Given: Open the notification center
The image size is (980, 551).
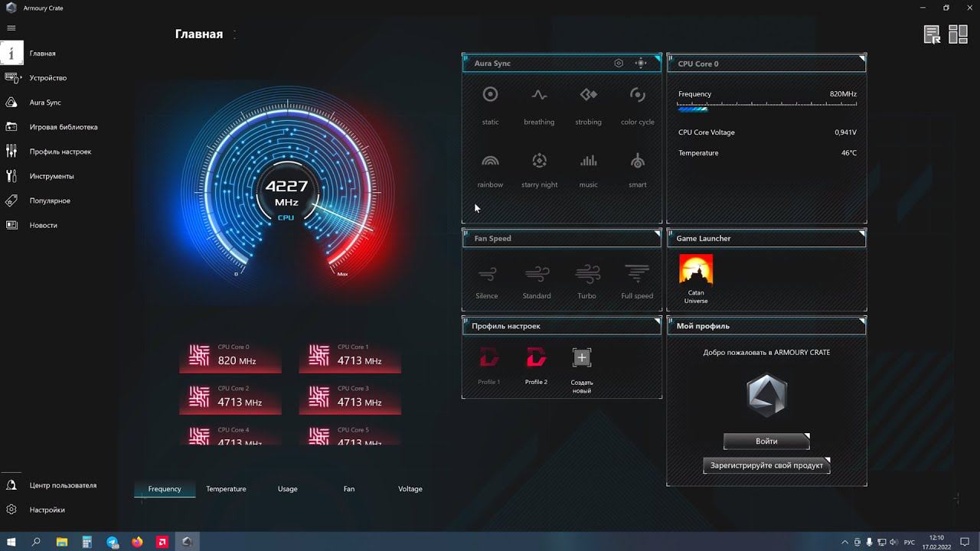Looking at the screenshot, I should pyautogui.click(x=966, y=542).
